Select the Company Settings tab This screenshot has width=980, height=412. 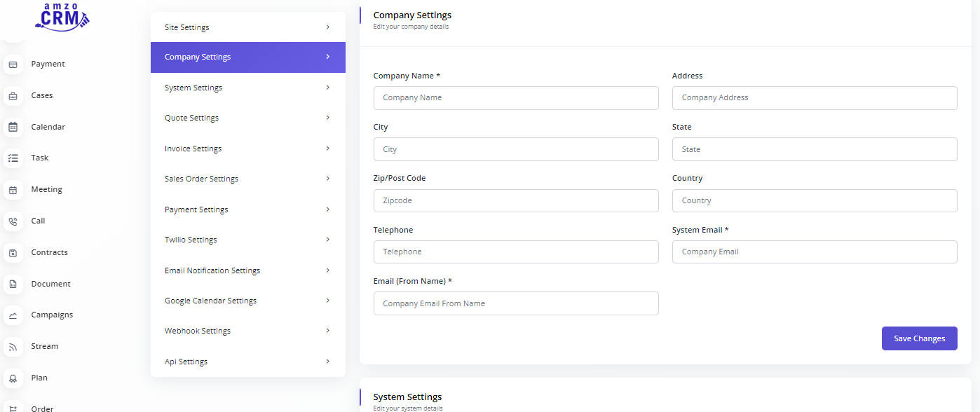tap(248, 57)
